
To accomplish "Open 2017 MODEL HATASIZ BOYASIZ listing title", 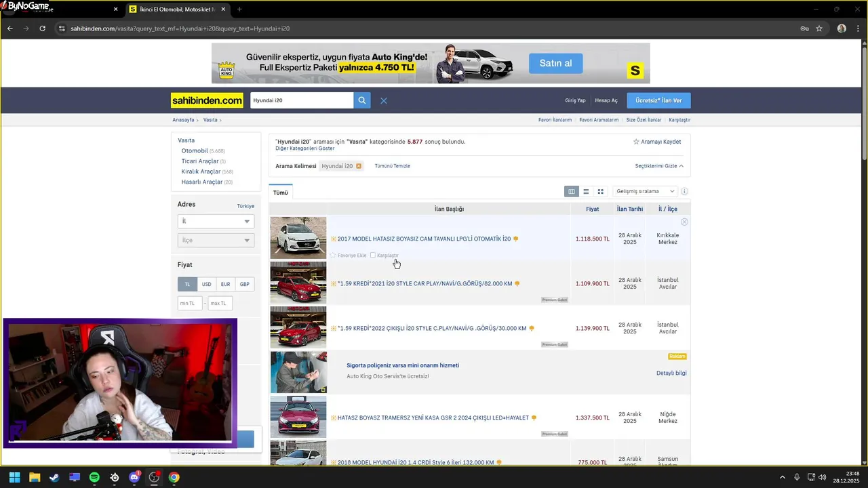I will pyautogui.click(x=424, y=239).
